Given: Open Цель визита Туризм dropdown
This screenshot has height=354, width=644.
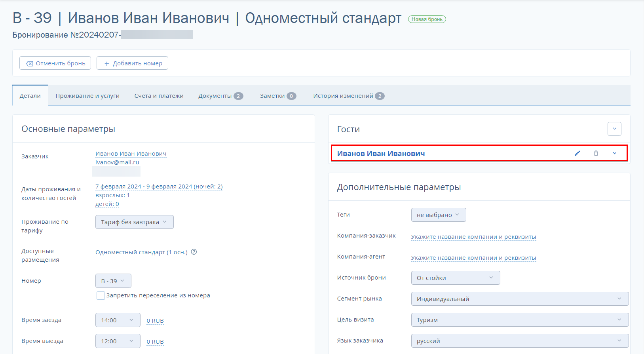Looking at the screenshot, I should [x=520, y=320].
